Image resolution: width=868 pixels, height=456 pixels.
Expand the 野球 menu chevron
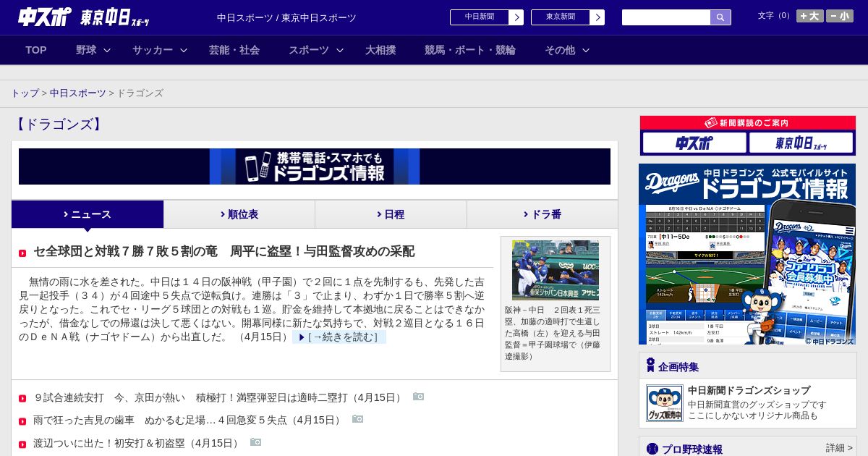coord(107,51)
